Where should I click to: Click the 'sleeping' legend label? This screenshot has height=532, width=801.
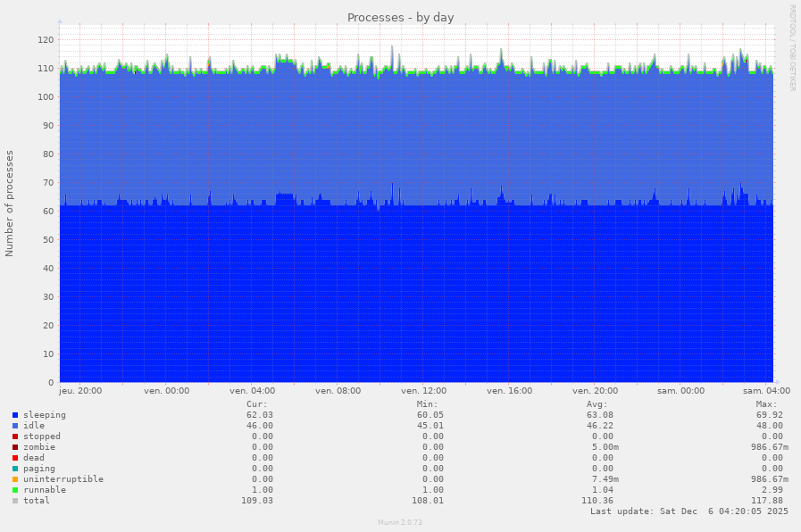tap(45, 415)
